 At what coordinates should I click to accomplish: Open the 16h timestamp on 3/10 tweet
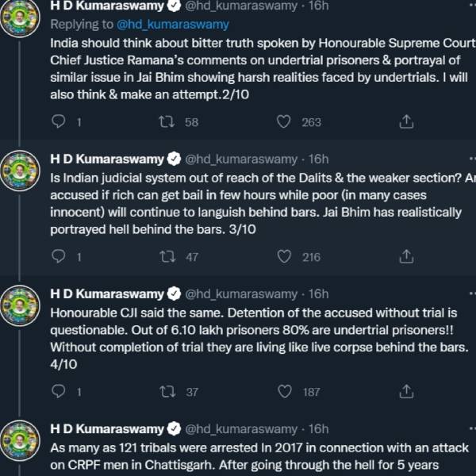[x=318, y=159]
